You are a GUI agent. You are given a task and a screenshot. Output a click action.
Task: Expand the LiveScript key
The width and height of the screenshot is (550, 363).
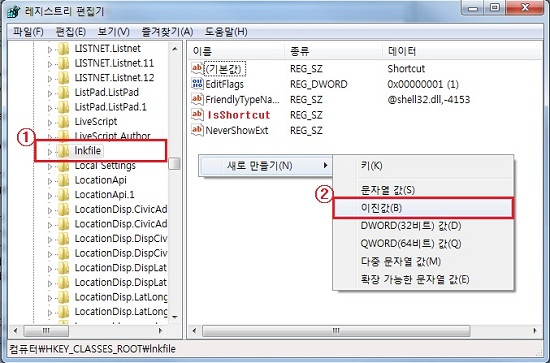pyautogui.click(x=50, y=123)
